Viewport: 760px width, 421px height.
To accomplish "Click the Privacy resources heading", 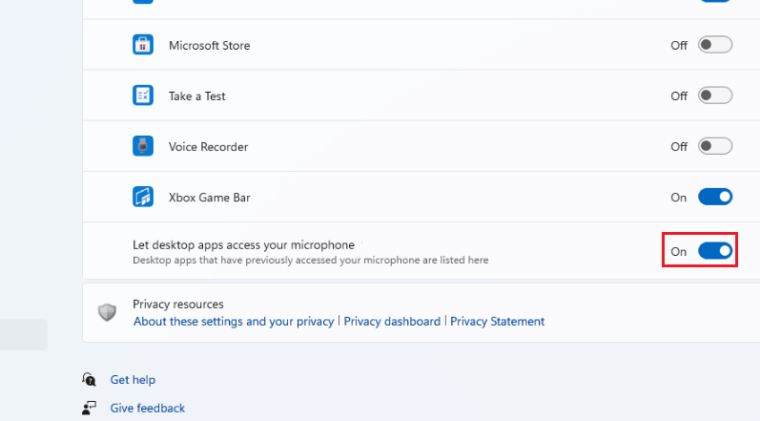I will point(178,304).
